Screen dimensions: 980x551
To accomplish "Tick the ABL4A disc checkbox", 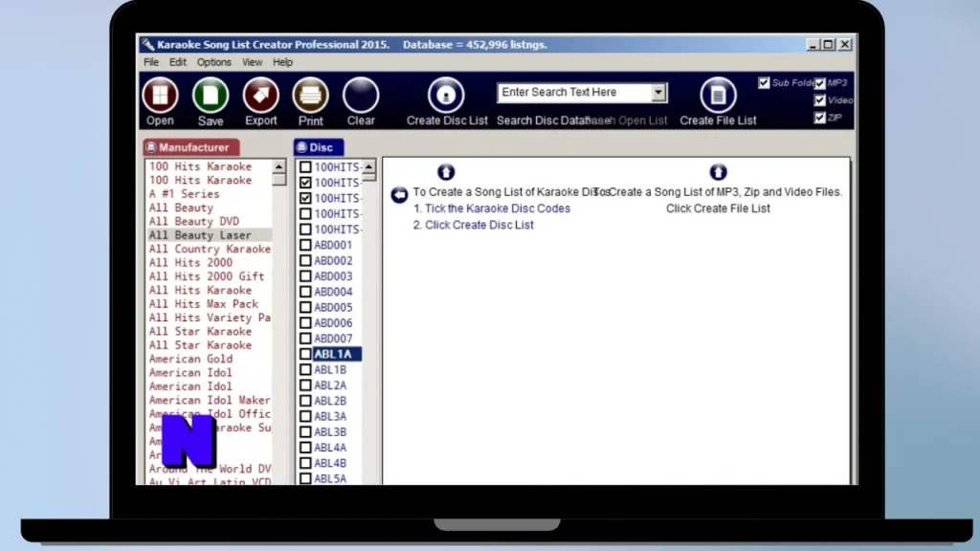I will pyautogui.click(x=305, y=448).
